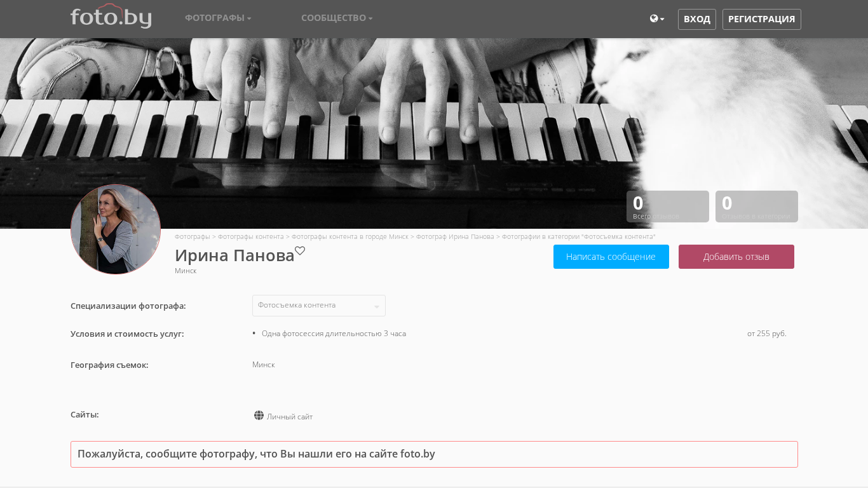This screenshot has height=488, width=868.
Task: Open the Сообщество menu
Action: point(337,18)
